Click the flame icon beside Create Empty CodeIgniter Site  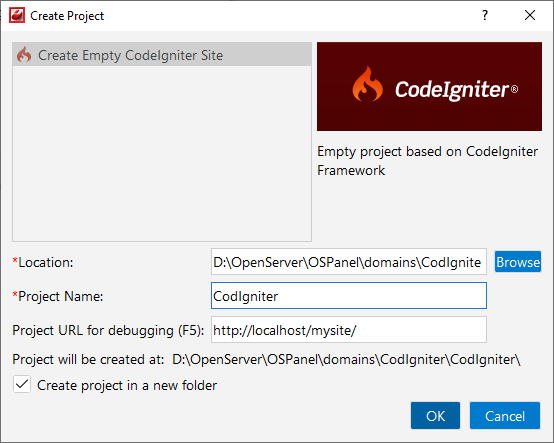(x=24, y=54)
